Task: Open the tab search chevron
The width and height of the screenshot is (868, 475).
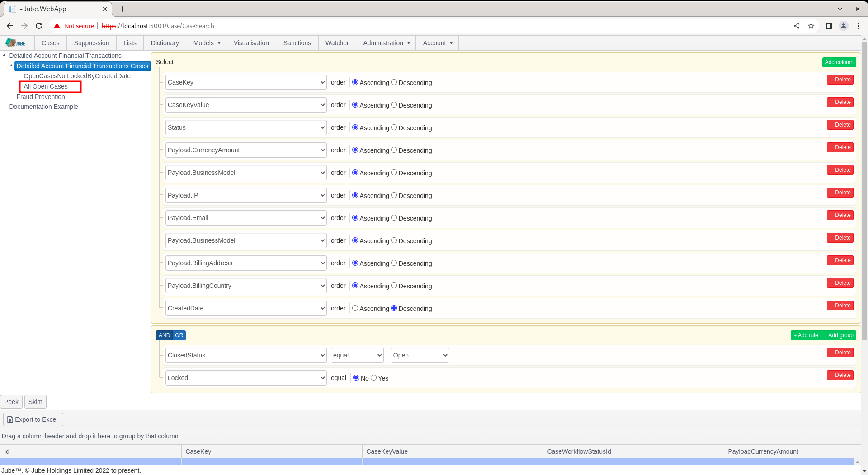Action: tap(840, 9)
